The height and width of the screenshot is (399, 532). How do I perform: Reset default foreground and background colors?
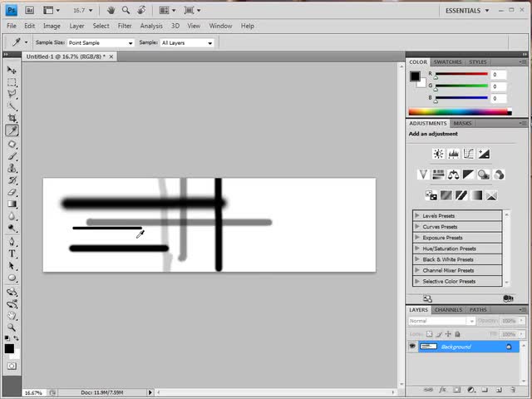click(7, 338)
